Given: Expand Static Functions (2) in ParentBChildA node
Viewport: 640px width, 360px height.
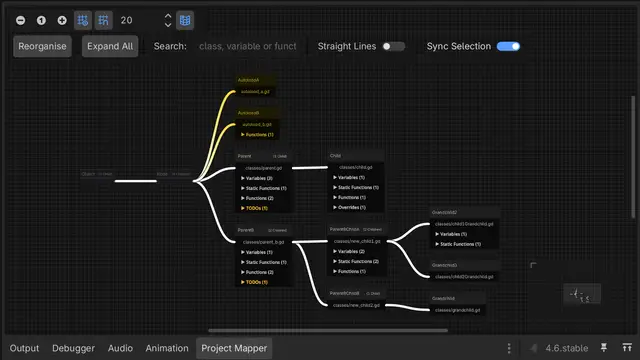Looking at the screenshot, I should pyautogui.click(x=356, y=261).
